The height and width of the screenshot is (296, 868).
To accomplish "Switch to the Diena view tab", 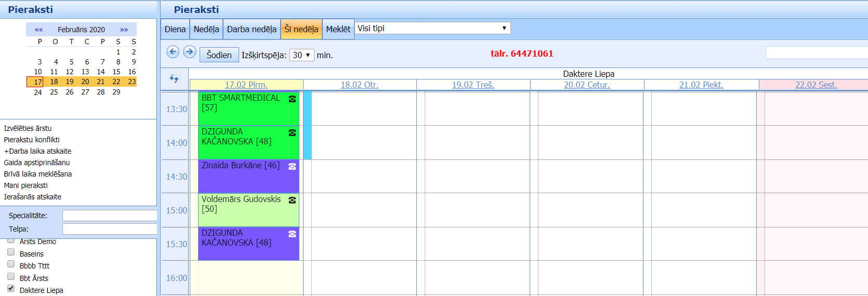I will click(175, 29).
